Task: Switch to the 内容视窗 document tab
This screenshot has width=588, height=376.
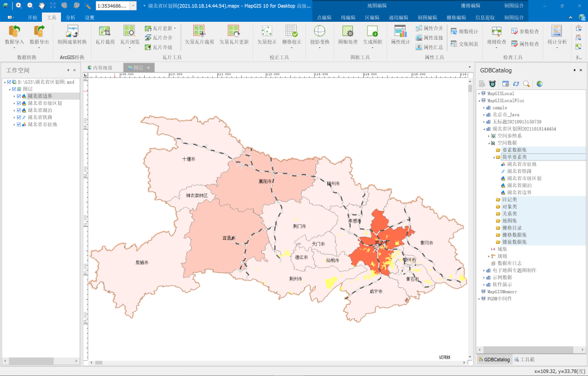Action: click(100, 67)
